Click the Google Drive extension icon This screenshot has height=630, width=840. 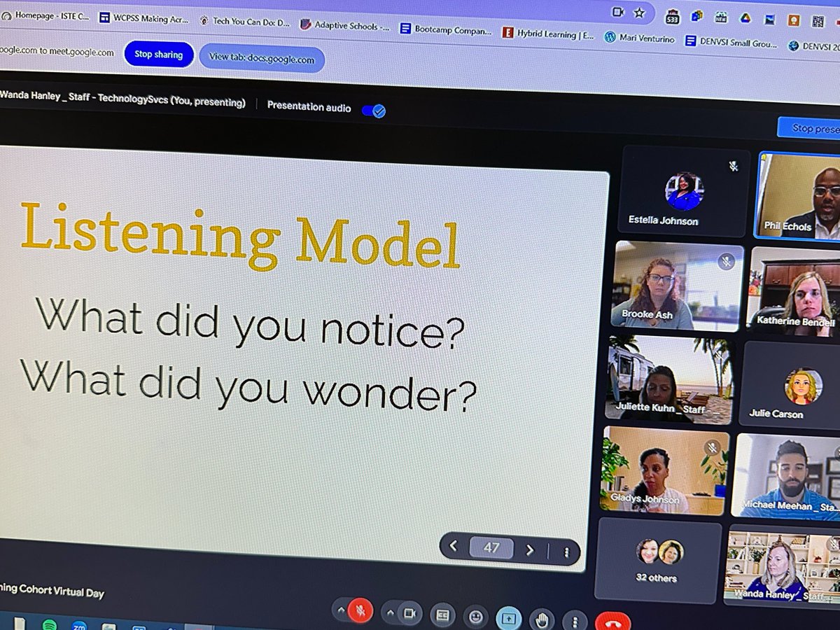click(745, 18)
